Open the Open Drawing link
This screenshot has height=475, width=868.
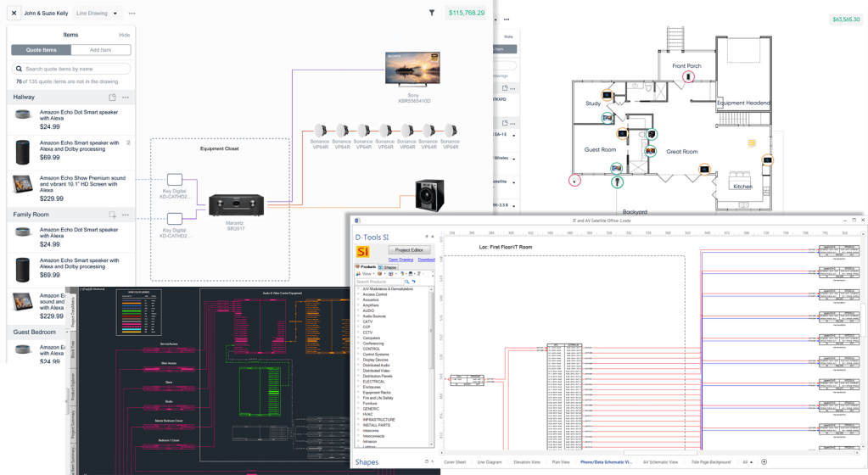coord(400,260)
